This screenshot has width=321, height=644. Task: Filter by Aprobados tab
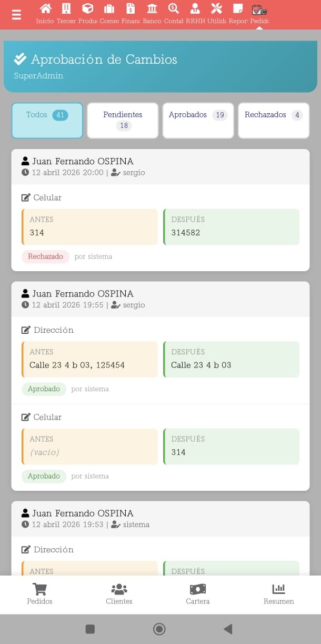(x=198, y=120)
